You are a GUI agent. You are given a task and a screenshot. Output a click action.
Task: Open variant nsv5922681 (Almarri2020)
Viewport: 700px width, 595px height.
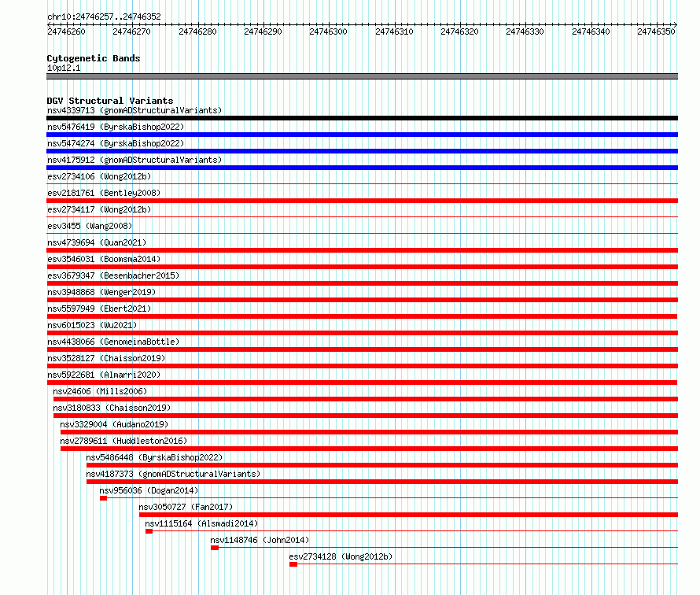[104, 375]
